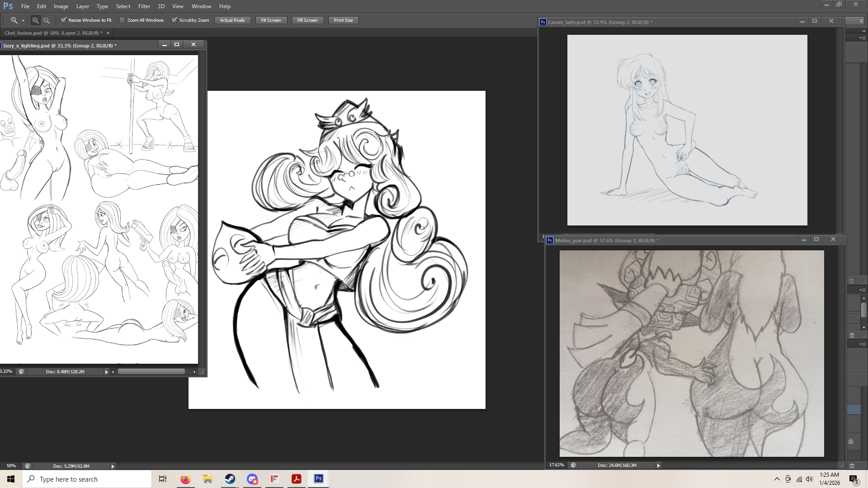868x488 pixels.
Task: Click status icon in Midna_pair window bar
Action: click(573, 465)
